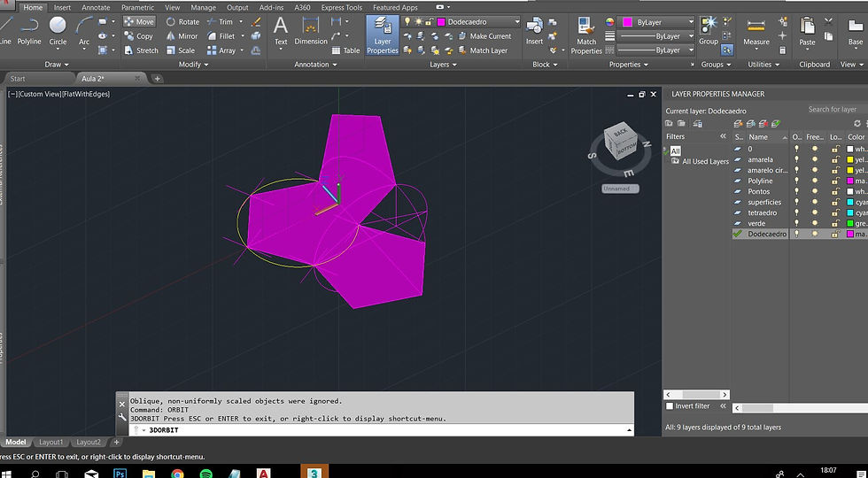
Task: Open the Array dropdown arrow
Action: point(242,50)
